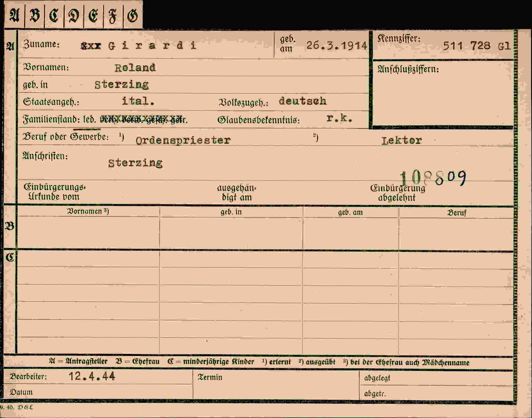Click the occupation "Ordenspriester"
The height and width of the screenshot is (418, 532).
tap(183, 141)
